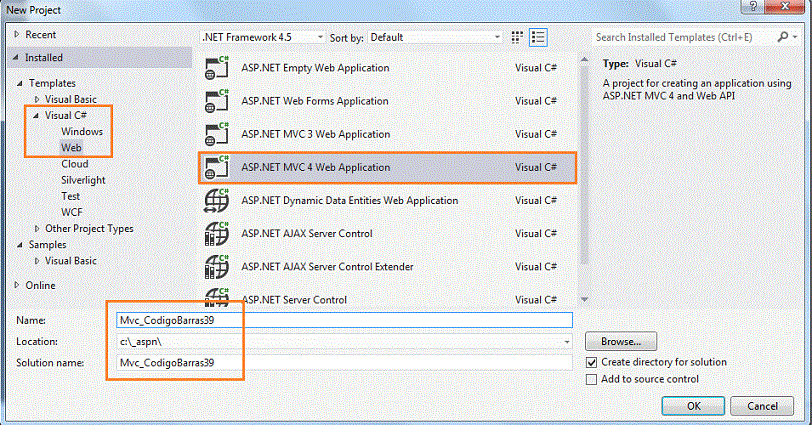Image resolution: width=812 pixels, height=425 pixels.
Task: Select the Cloud template category
Action: click(75, 164)
